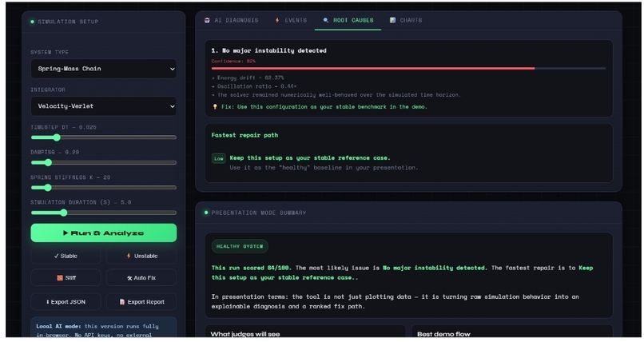
Task: Click the Spring Stiffness K slider handle
Action: pos(48,188)
